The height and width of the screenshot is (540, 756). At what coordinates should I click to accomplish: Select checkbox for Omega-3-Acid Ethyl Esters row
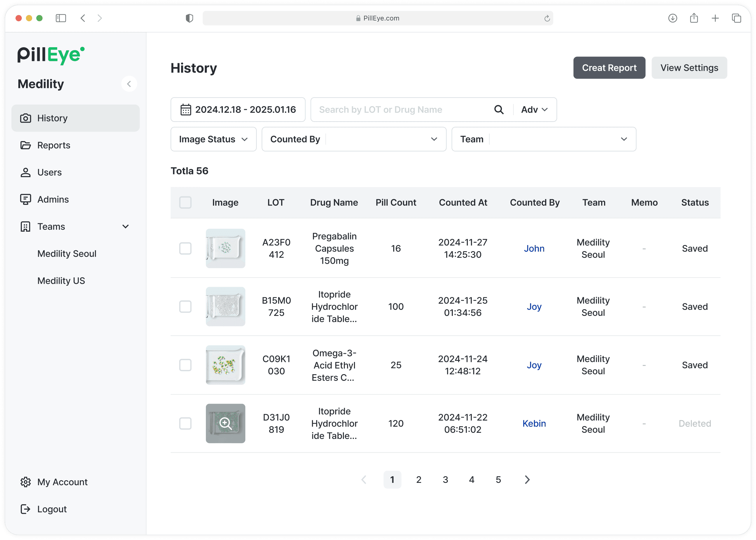(185, 365)
